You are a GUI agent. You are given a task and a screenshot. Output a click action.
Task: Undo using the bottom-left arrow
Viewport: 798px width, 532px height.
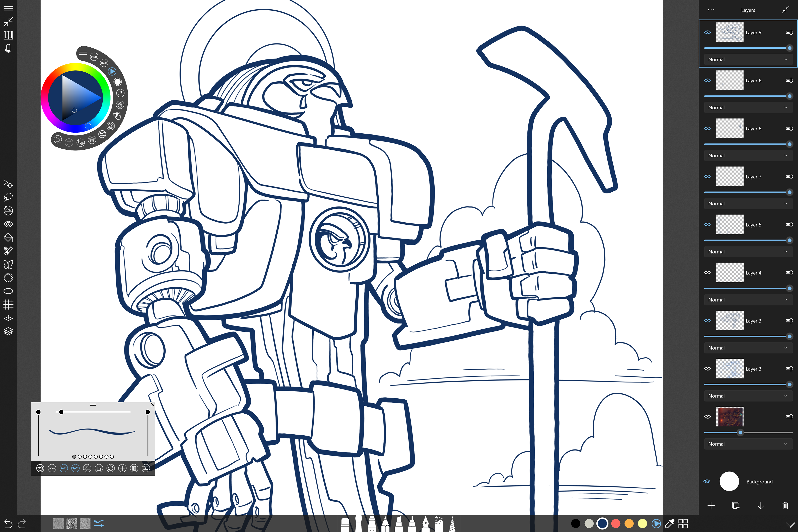click(x=8, y=523)
